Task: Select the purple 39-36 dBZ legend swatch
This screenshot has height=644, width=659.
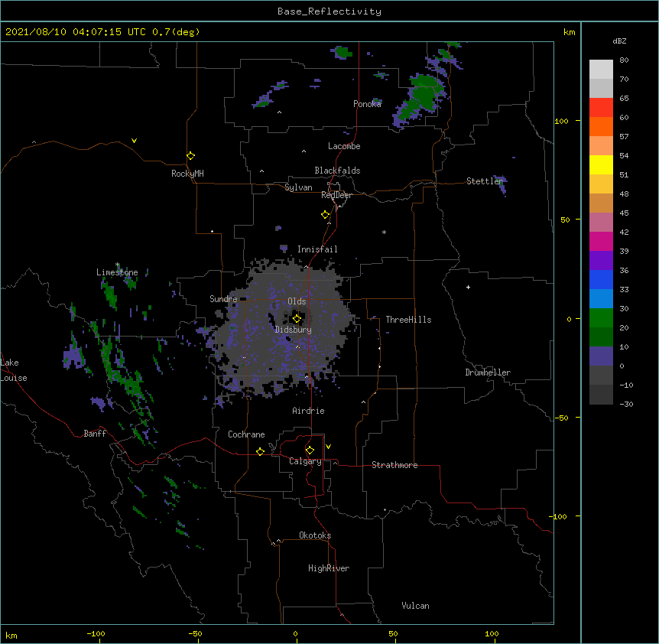Action: (601, 261)
